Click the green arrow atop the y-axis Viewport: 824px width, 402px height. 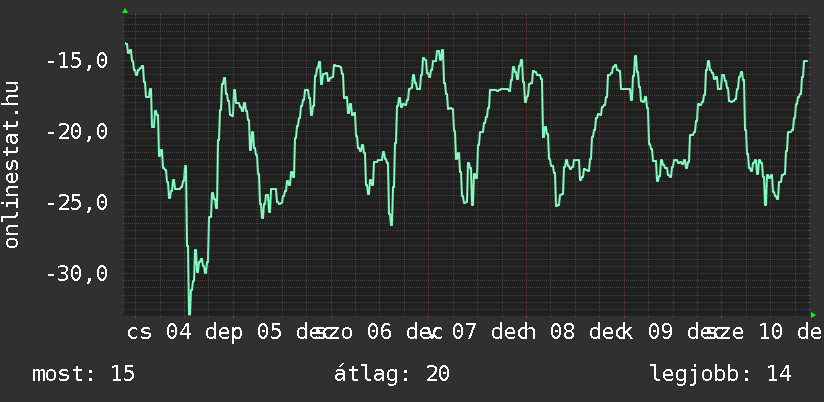click(x=125, y=11)
